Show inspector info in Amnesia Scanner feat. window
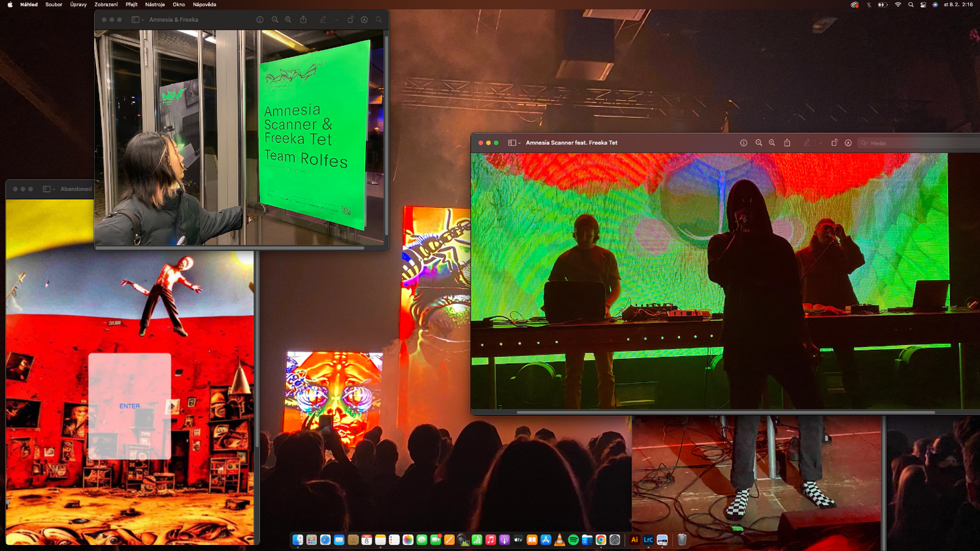The image size is (980, 551). (743, 143)
